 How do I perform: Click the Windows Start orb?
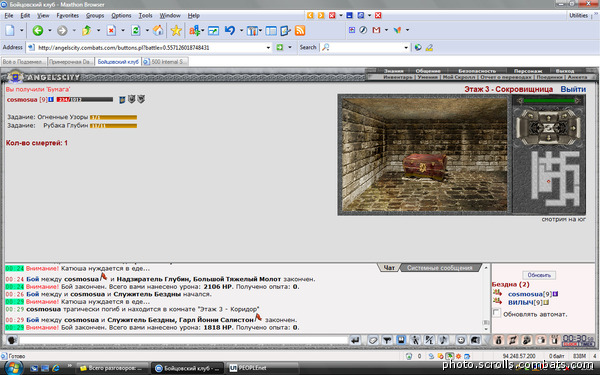tap(13, 368)
